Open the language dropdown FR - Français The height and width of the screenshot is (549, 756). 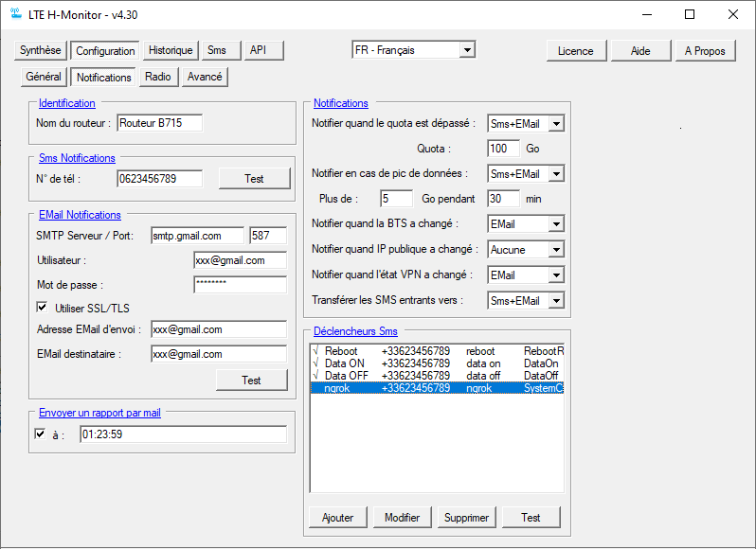click(467, 50)
